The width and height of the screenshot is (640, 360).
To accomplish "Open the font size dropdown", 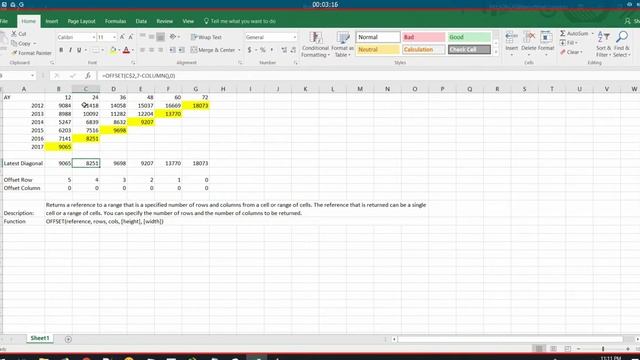I will (x=114, y=37).
